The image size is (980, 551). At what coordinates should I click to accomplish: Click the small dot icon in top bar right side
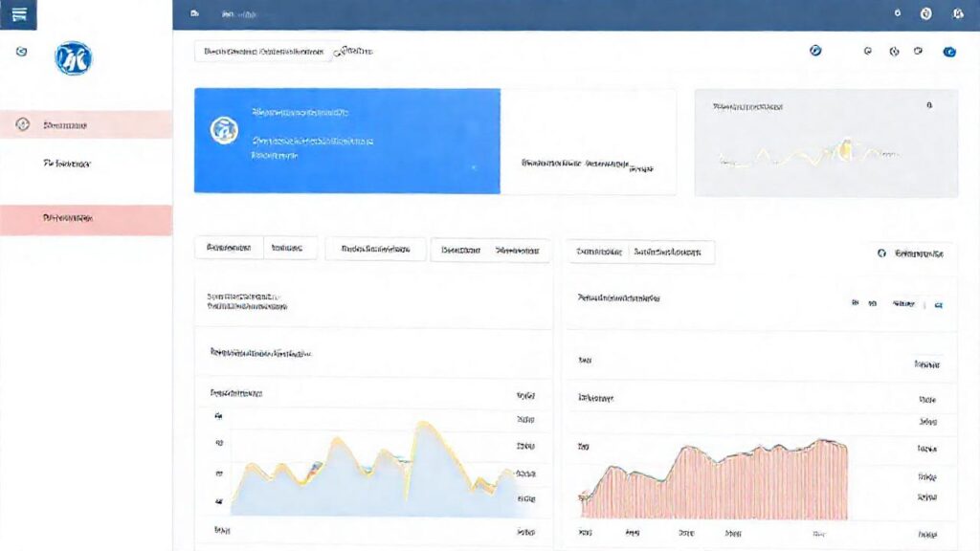click(898, 12)
